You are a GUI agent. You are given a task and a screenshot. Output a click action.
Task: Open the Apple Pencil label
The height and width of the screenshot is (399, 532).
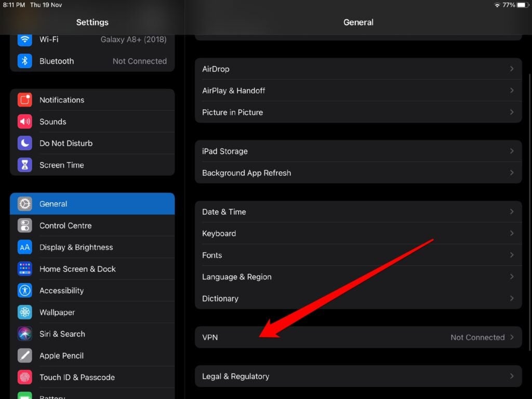click(61, 356)
